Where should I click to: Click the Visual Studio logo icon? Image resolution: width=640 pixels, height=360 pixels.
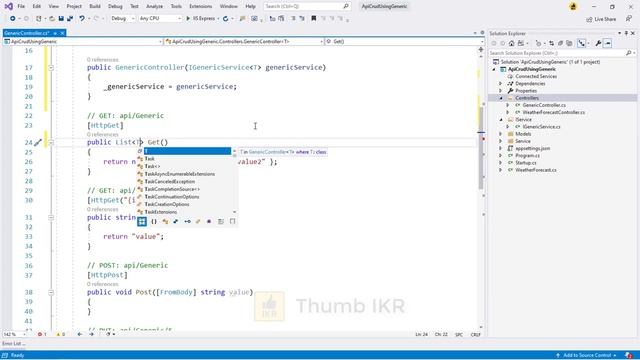9,7
